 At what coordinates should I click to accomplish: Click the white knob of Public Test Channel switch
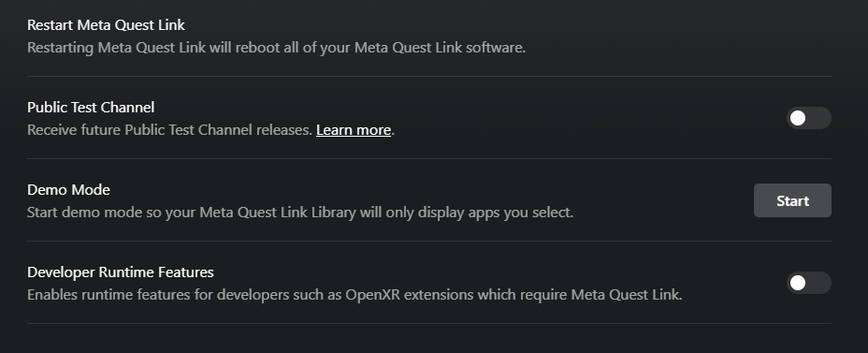point(798,118)
